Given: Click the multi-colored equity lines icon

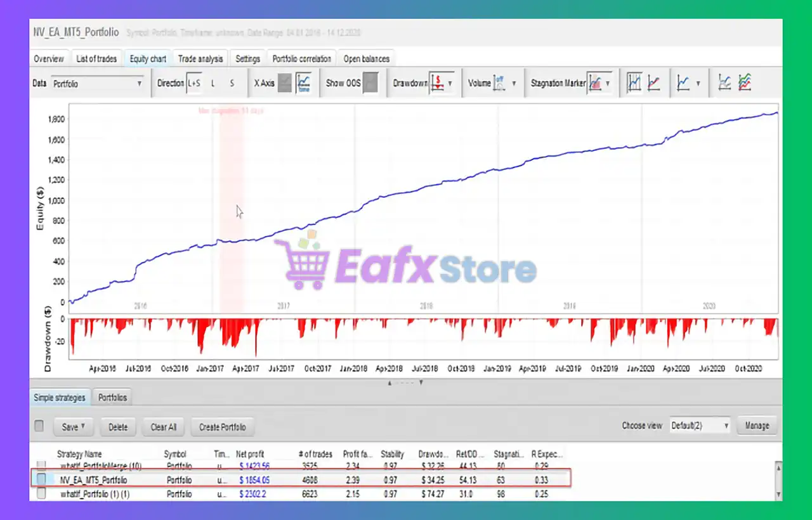Looking at the screenshot, I should click(x=745, y=83).
